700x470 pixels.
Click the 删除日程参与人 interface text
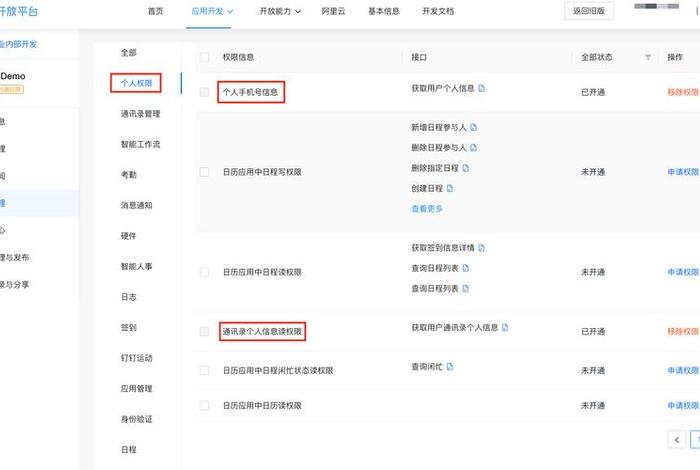(439, 147)
